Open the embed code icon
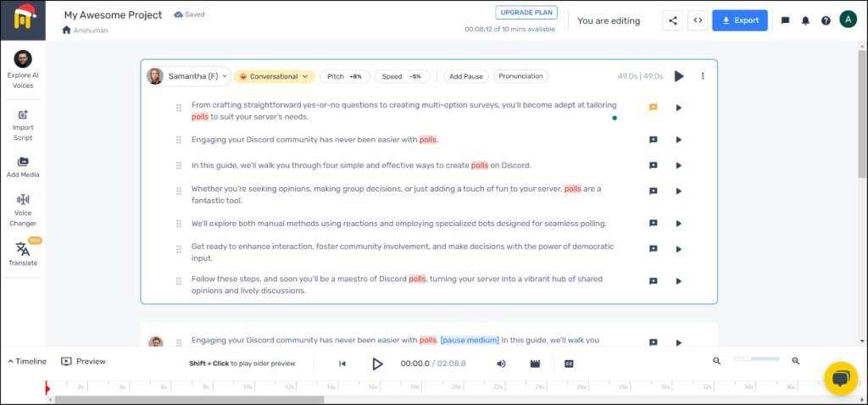Viewport: 868px width, 405px height. click(x=698, y=20)
